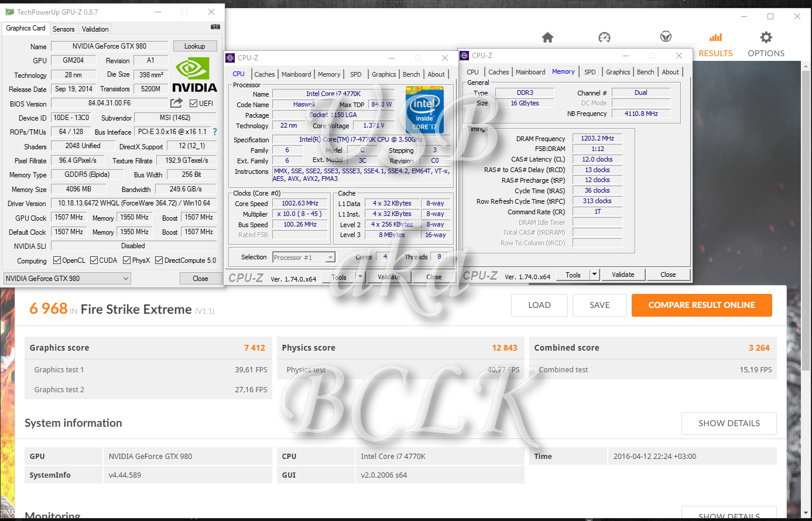Click Graphics test 2 value 27,16 FPS
Viewport: 812px width, 521px height.
[251, 390]
